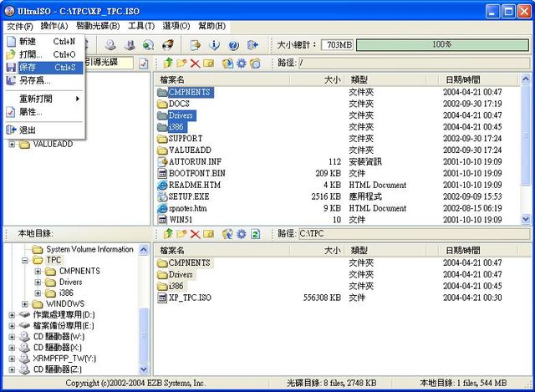Open the 啓動光碟(B) menu
Image resolution: width=535 pixels, height=392 pixels.
(98, 26)
